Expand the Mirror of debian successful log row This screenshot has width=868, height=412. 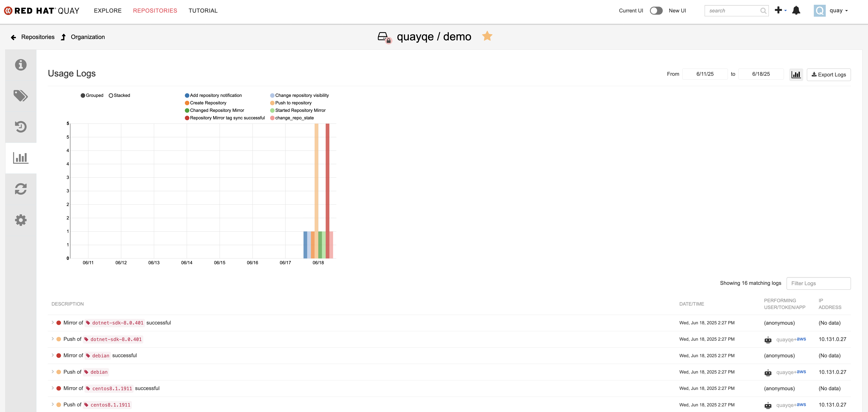click(52, 355)
